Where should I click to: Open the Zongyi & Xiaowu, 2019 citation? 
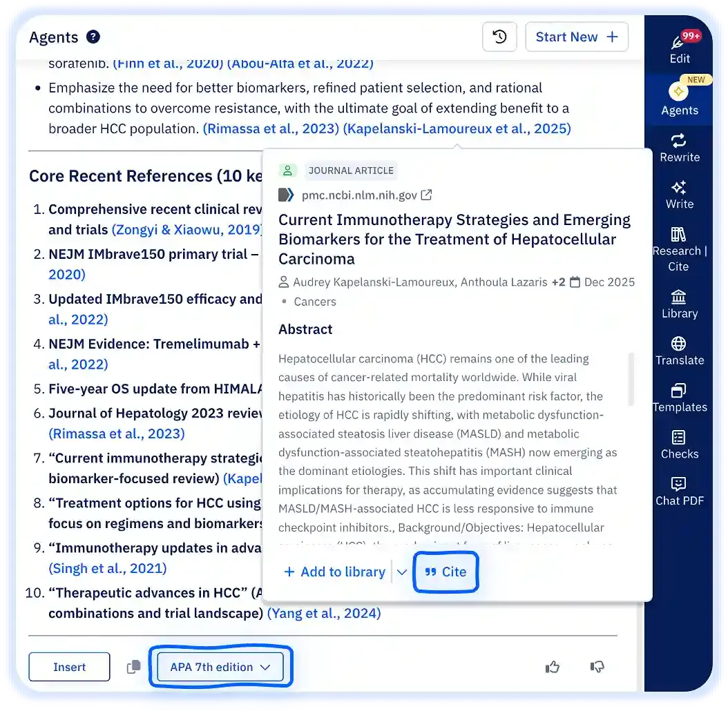(188, 230)
